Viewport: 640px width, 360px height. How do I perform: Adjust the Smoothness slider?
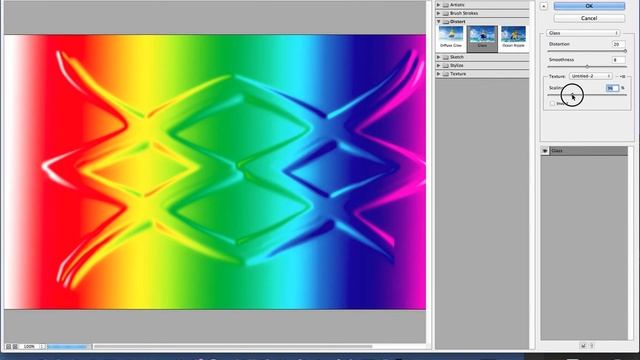[587, 67]
